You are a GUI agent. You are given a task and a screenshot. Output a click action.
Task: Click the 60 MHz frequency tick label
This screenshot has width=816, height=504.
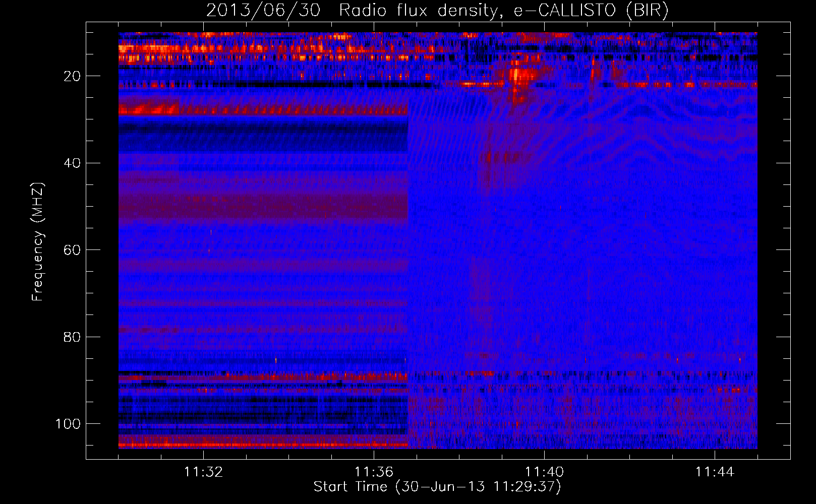point(72,250)
